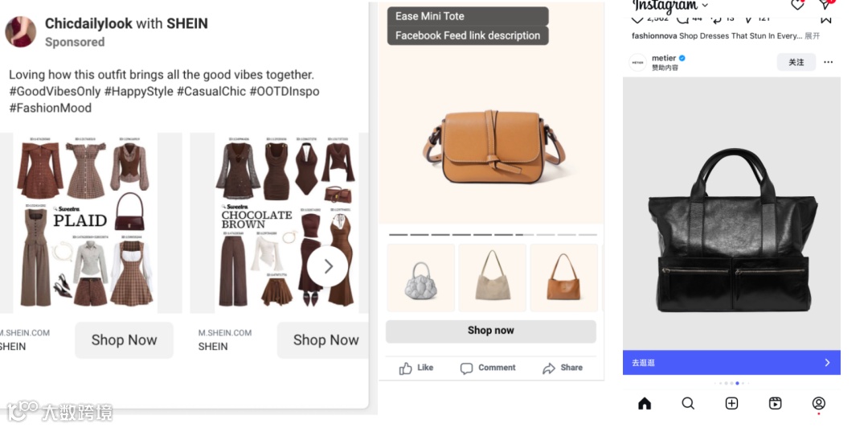
Task: Select the beige tote bag thumbnail
Action: tap(492, 278)
